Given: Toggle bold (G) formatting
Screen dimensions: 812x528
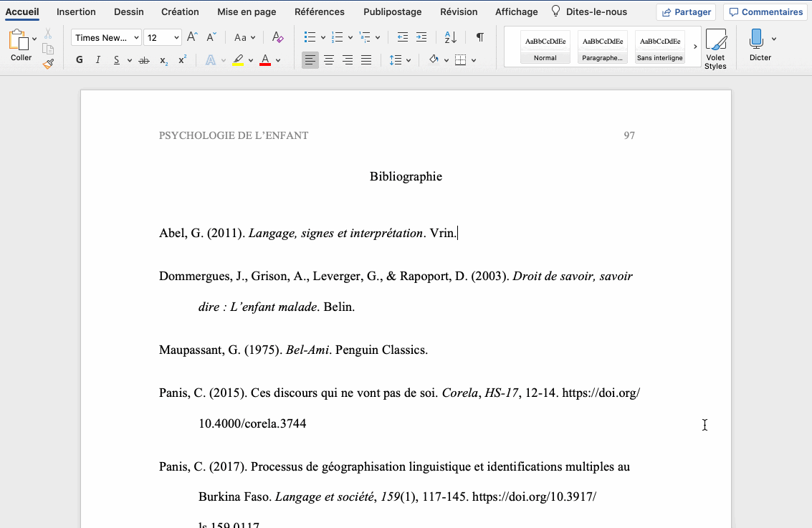Looking at the screenshot, I should [80, 60].
